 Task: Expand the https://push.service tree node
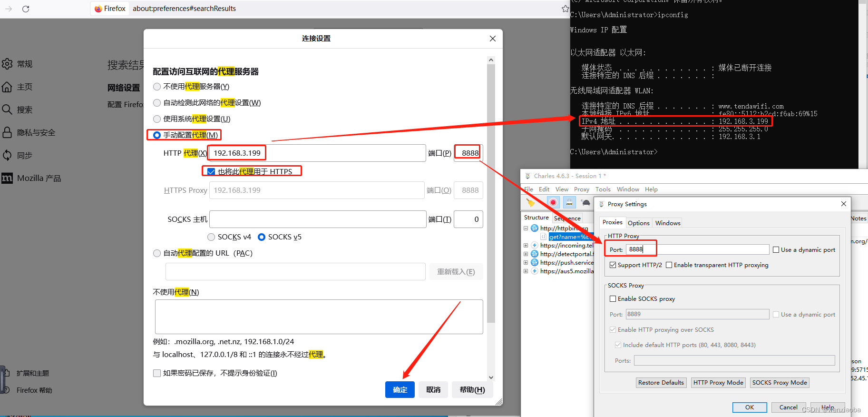point(526,262)
